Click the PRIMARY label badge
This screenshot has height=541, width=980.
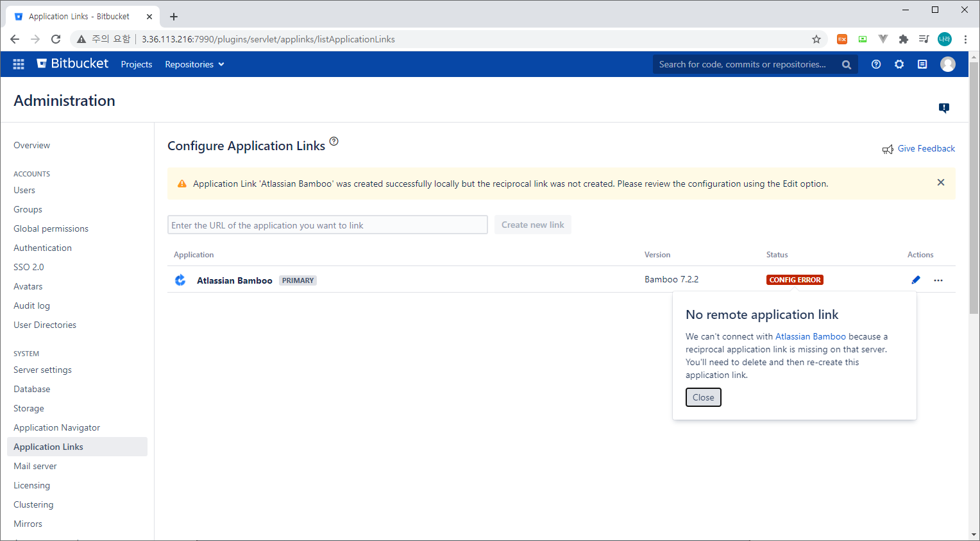click(x=298, y=280)
